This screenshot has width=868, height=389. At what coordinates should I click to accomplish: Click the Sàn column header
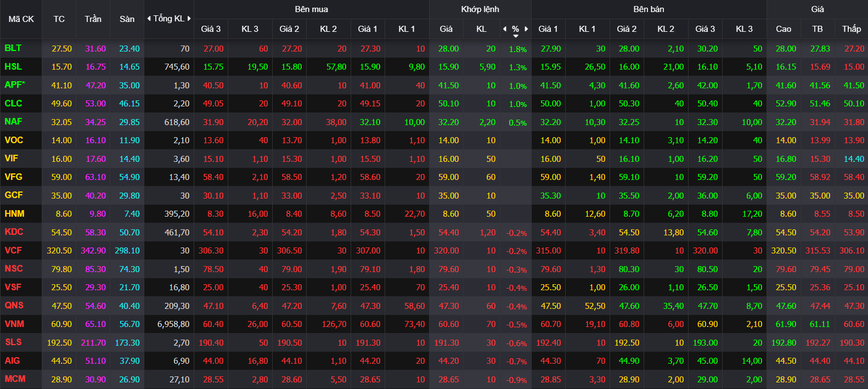pos(127,19)
